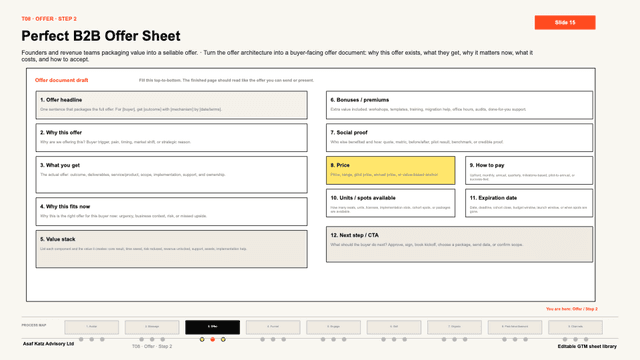Click the red dot under the Offer step
The height and width of the screenshot is (360, 640).
[x=213, y=339]
